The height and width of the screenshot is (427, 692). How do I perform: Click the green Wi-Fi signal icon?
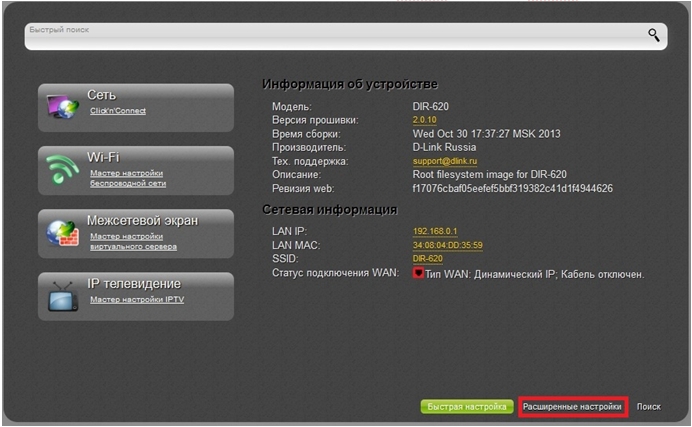[62, 169]
